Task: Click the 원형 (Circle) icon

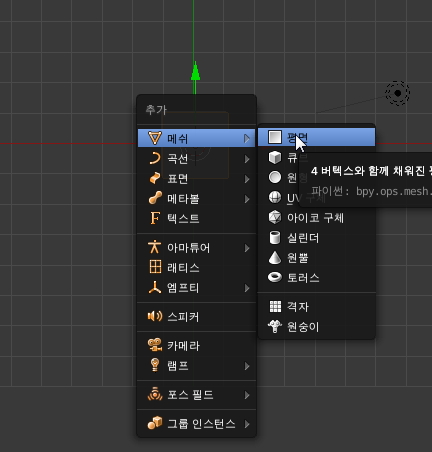Action: click(x=275, y=177)
